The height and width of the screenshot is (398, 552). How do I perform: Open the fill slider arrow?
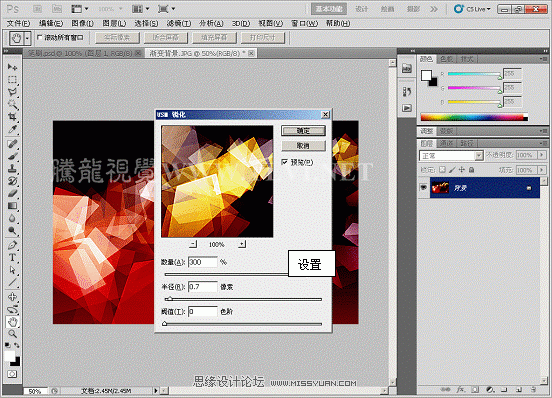click(542, 170)
